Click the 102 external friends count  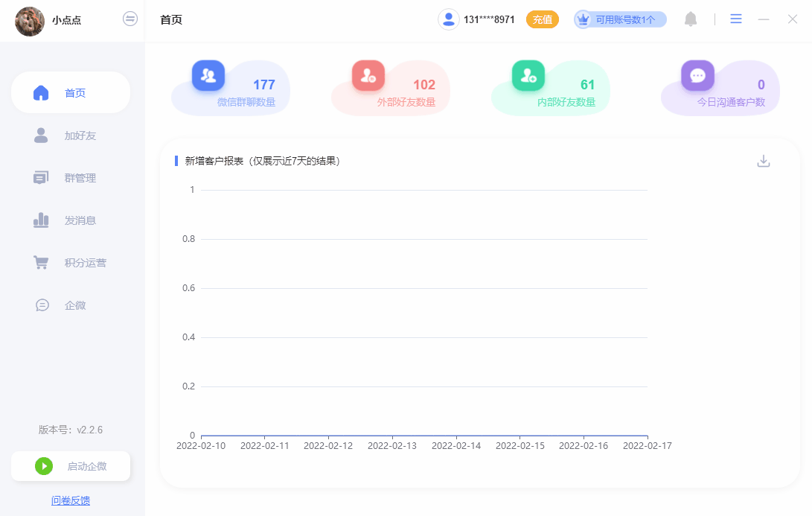point(424,84)
